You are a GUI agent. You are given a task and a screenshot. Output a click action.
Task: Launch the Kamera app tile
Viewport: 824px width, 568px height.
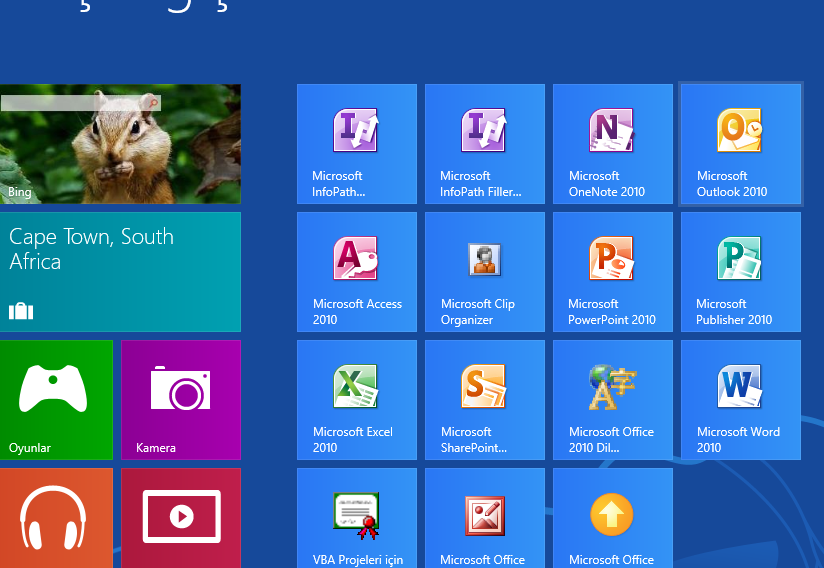click(x=181, y=400)
